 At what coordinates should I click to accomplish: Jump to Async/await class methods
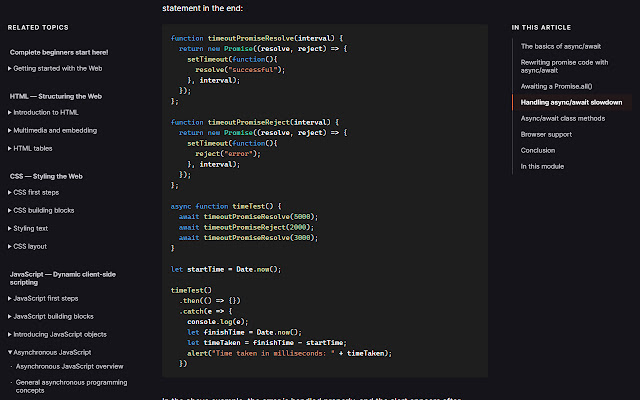pos(562,118)
